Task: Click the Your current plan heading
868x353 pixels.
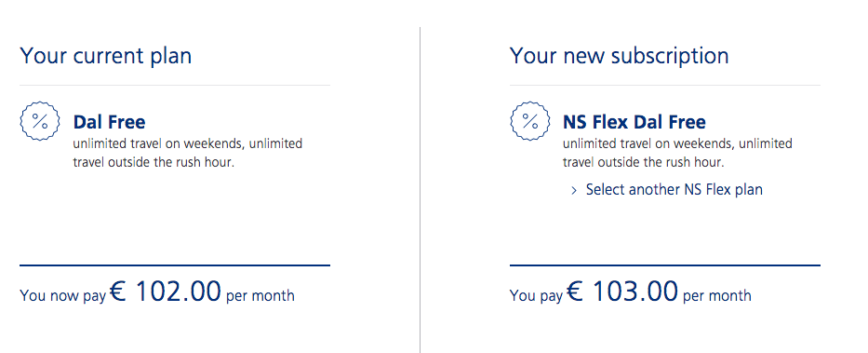Action: pyautogui.click(x=106, y=57)
